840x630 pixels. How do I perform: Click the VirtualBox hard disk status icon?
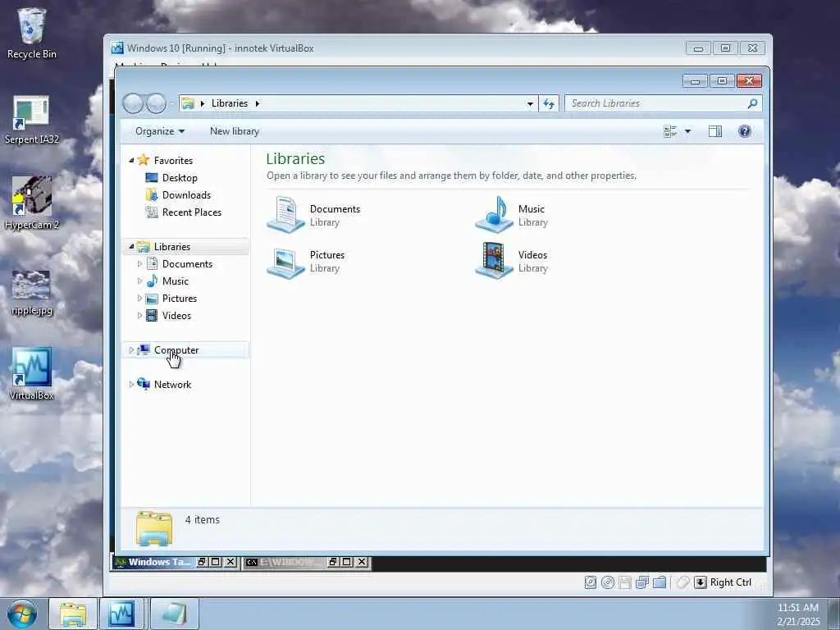[591, 582]
